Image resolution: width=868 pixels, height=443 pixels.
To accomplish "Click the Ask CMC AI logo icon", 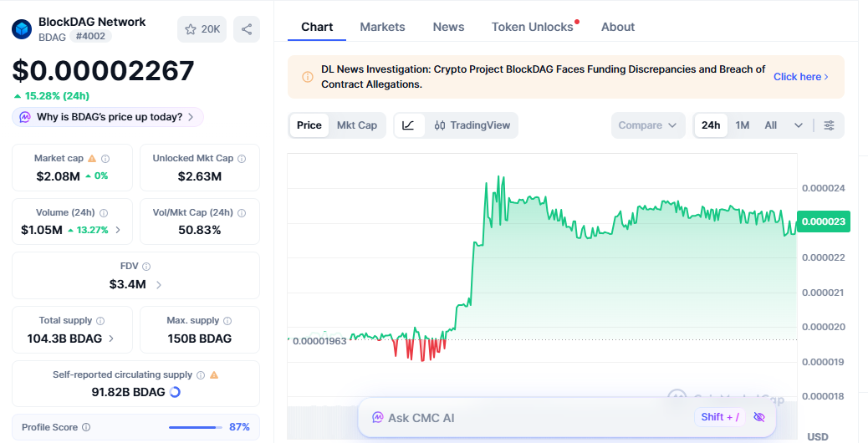I will (x=377, y=418).
